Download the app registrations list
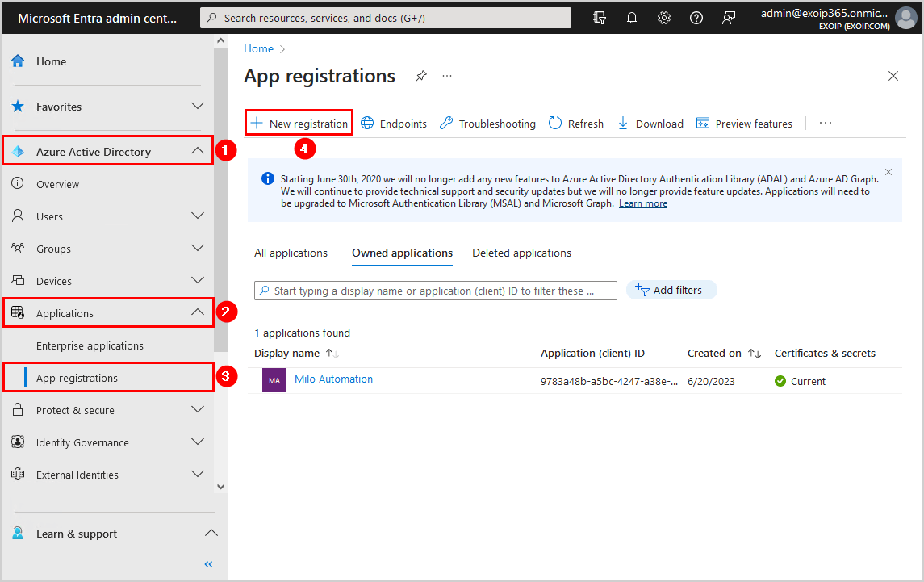 coord(650,123)
